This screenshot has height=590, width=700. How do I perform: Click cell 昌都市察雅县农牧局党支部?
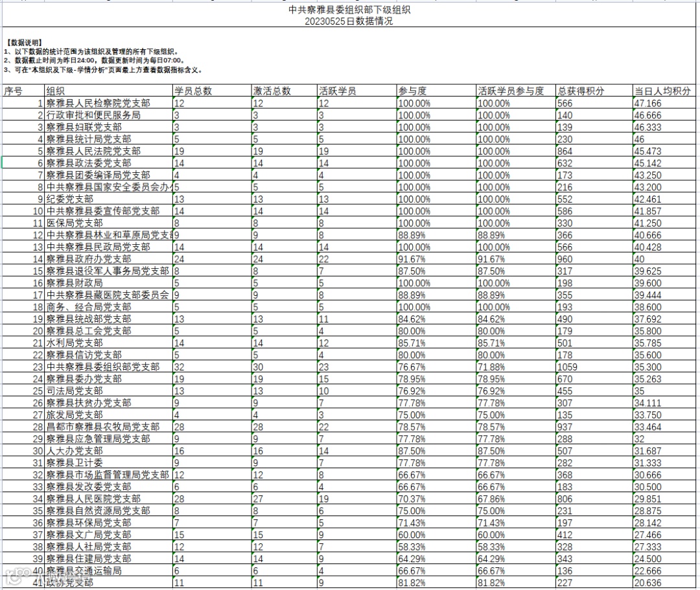(x=108, y=427)
